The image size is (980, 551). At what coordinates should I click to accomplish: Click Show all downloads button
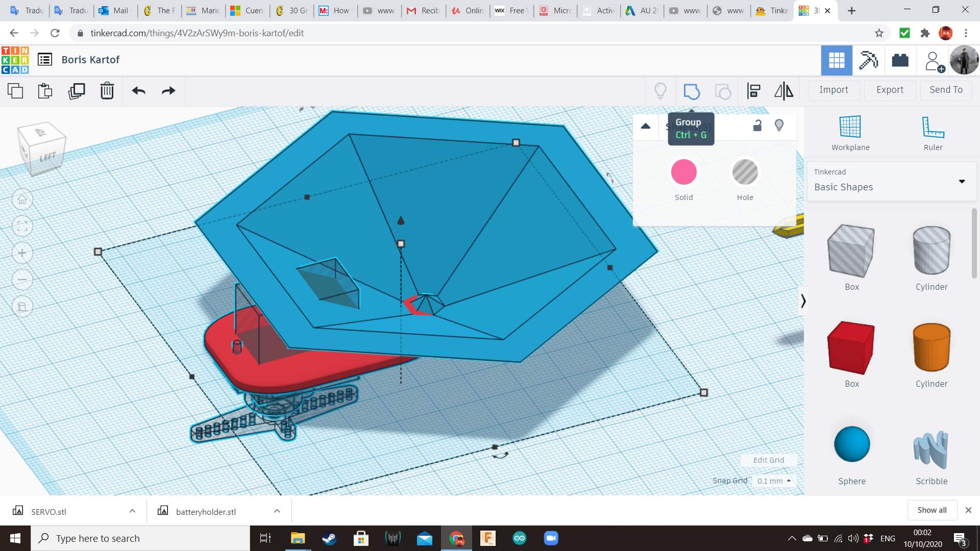(x=932, y=510)
